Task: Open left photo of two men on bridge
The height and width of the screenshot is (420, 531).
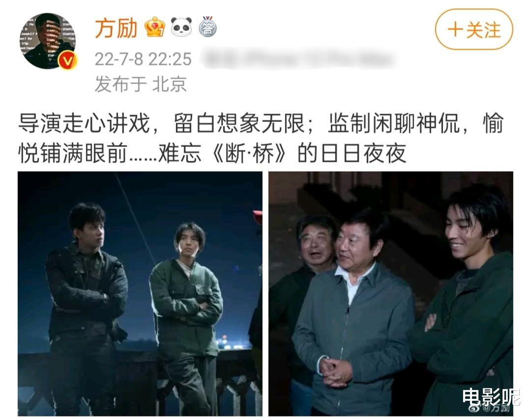Action: [x=140, y=294]
